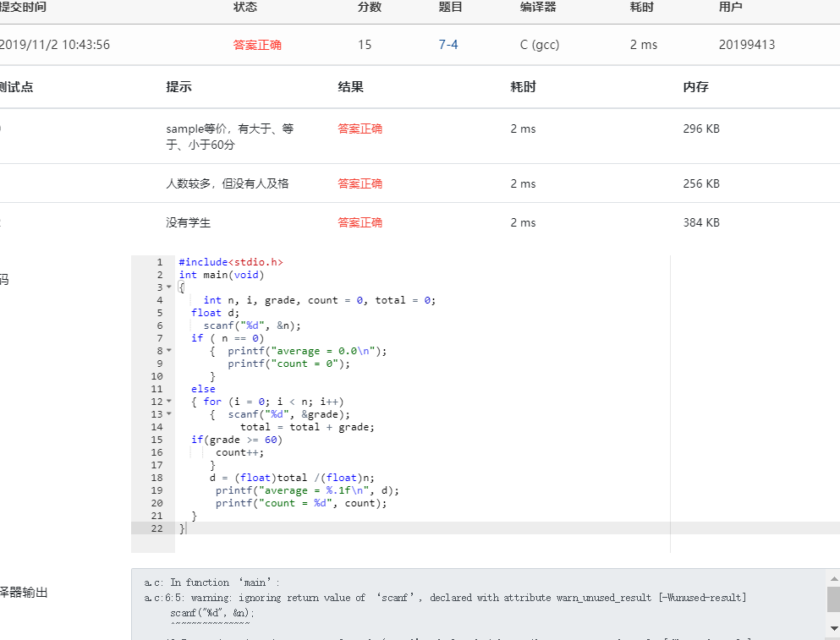Click code line printf("count = 0");
Screen dimensions: 840x640
[x=288, y=363]
